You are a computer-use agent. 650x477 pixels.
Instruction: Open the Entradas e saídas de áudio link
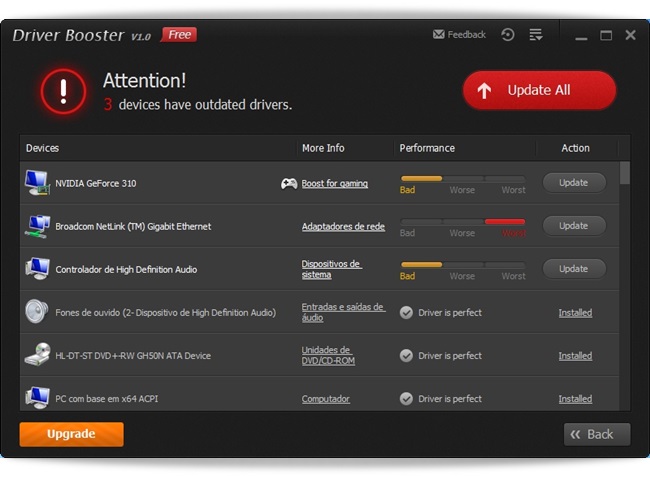click(x=343, y=312)
